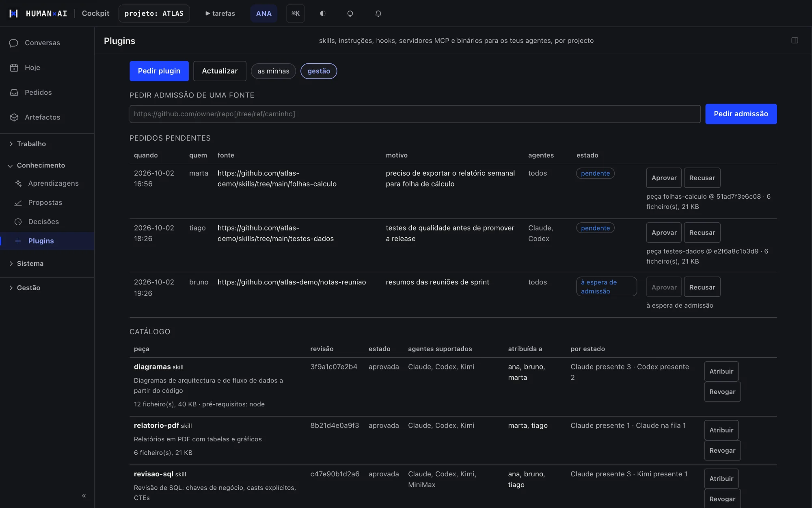The image size is (812, 508).
Task: Select the 'gestão' filter pill
Action: (x=319, y=71)
